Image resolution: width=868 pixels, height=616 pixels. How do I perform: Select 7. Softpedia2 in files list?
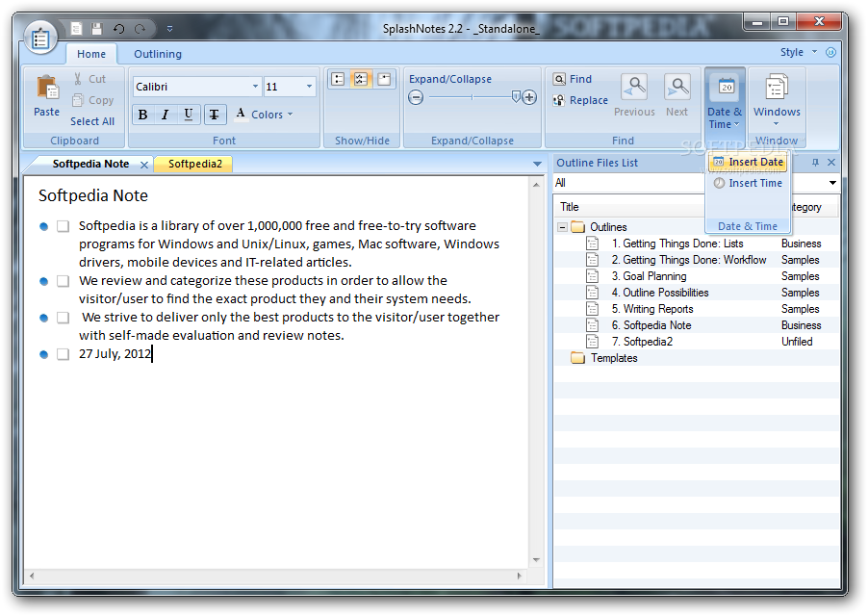tap(642, 342)
